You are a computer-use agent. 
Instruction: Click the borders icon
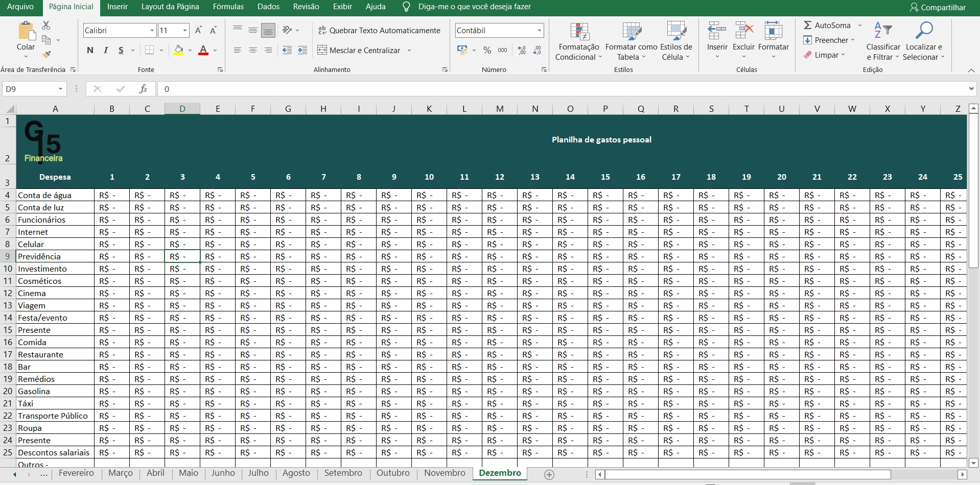[x=149, y=50]
